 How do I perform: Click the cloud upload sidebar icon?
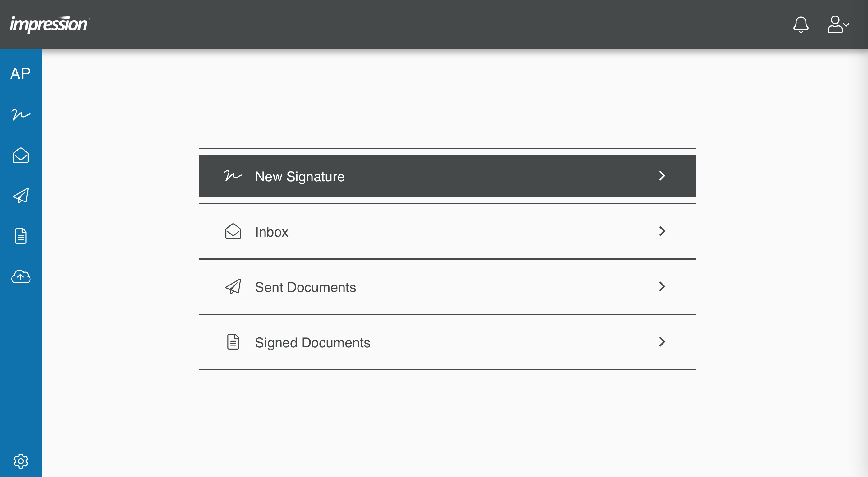(21, 276)
